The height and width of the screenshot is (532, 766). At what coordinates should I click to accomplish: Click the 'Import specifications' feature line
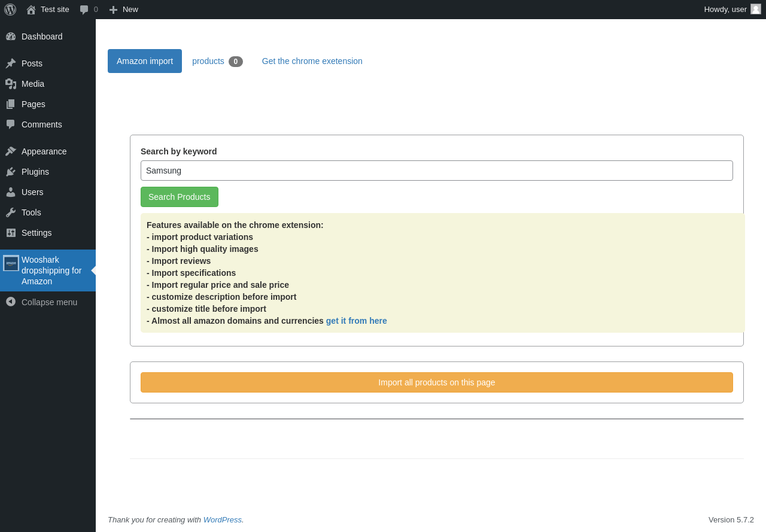[191, 273]
